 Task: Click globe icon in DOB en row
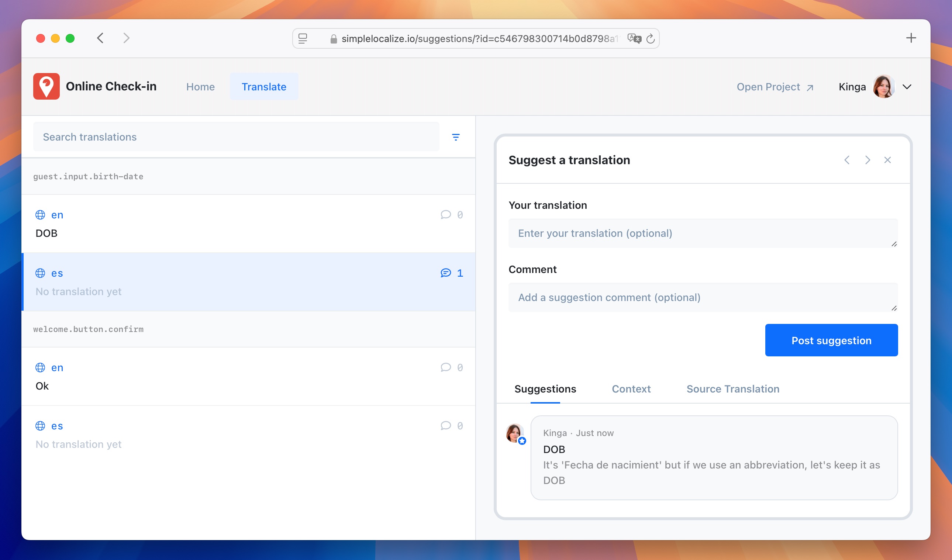pos(40,215)
